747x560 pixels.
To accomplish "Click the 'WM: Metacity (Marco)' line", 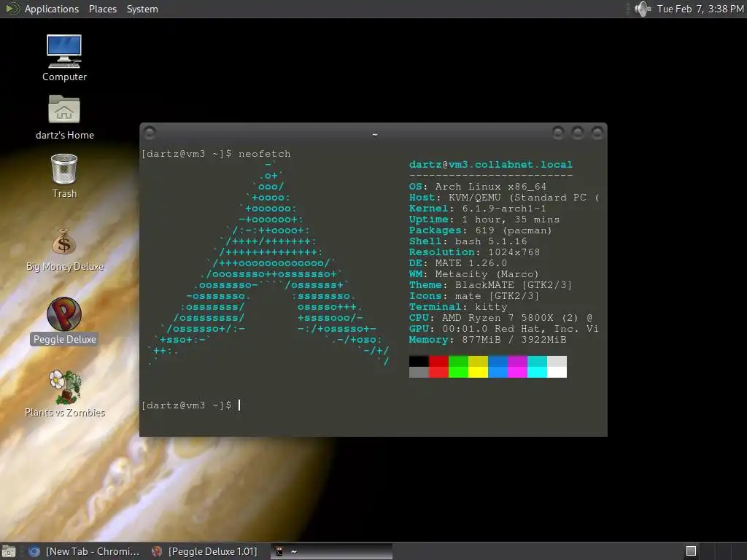I will click(x=474, y=274).
